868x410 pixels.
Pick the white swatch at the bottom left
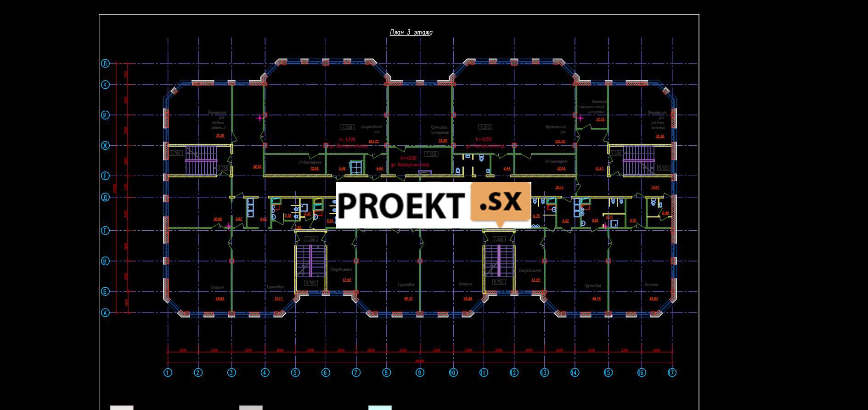(x=122, y=407)
